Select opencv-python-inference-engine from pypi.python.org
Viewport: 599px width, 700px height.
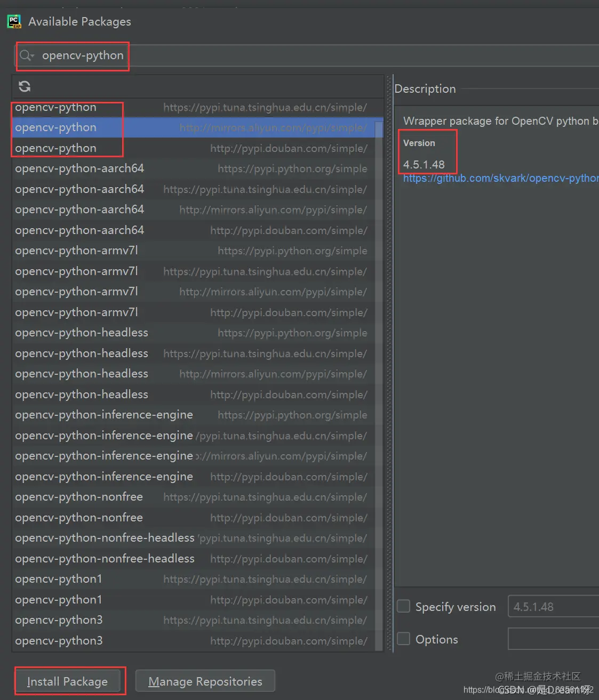193,415
